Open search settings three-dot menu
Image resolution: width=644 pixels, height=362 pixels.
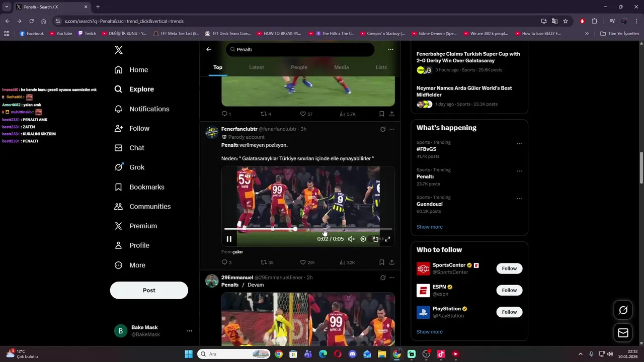click(390, 49)
